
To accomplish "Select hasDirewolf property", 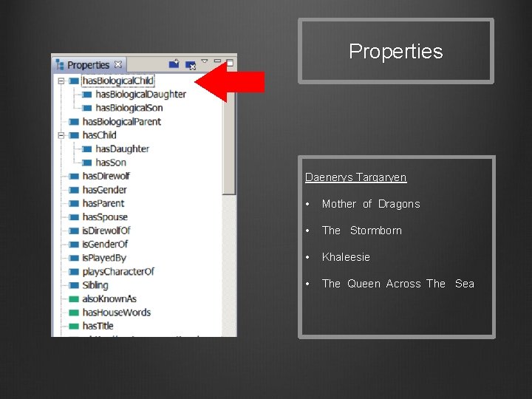I will point(106,176).
